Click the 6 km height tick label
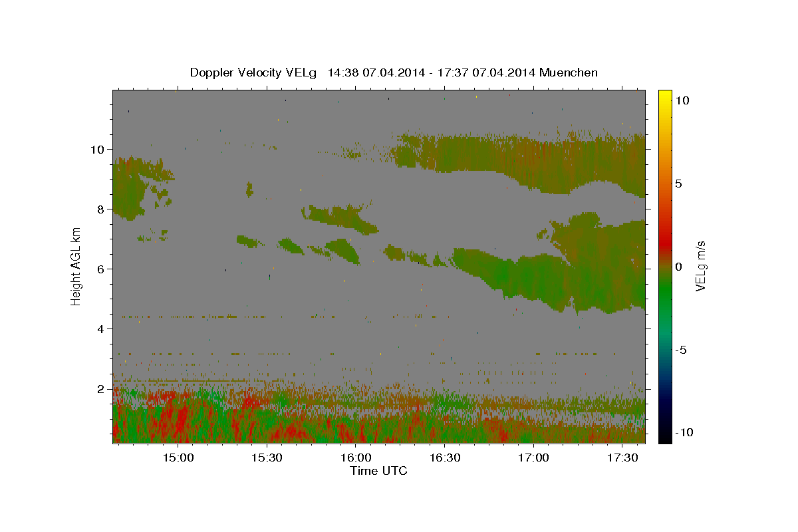 (100, 269)
